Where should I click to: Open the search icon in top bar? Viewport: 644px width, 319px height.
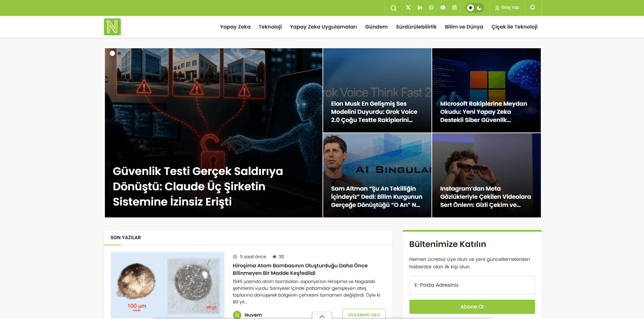tap(393, 8)
